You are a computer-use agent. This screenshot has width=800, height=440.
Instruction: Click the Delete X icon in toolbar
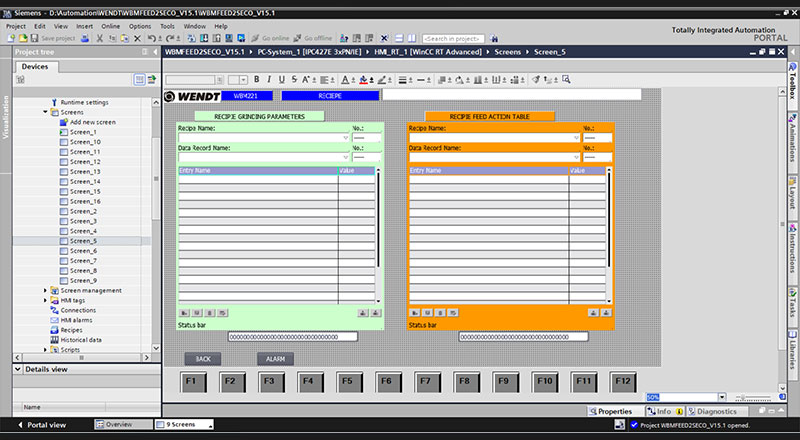tap(137, 38)
